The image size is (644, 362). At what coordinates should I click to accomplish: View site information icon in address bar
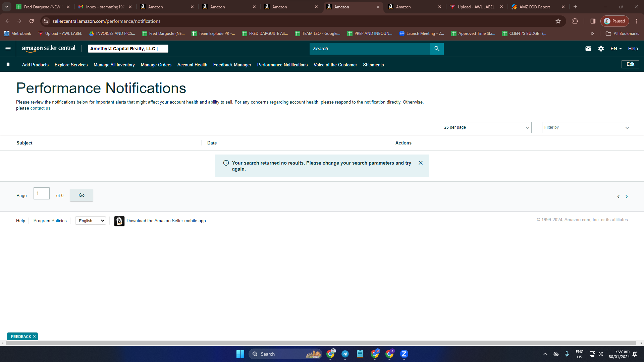coord(46,21)
